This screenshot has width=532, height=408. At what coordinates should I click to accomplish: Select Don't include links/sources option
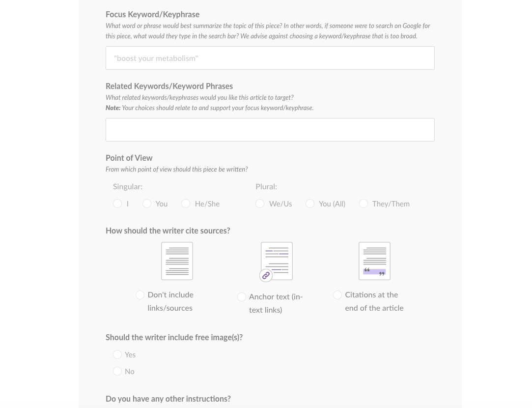pyautogui.click(x=140, y=295)
